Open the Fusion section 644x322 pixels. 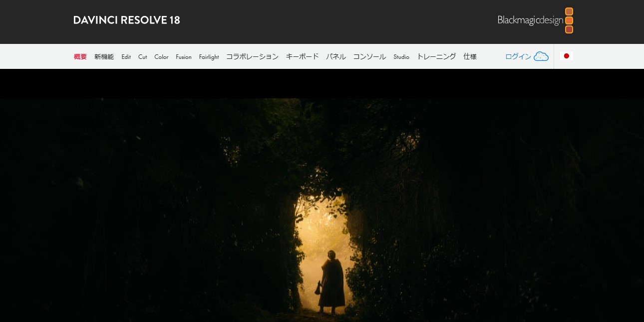[x=184, y=57]
